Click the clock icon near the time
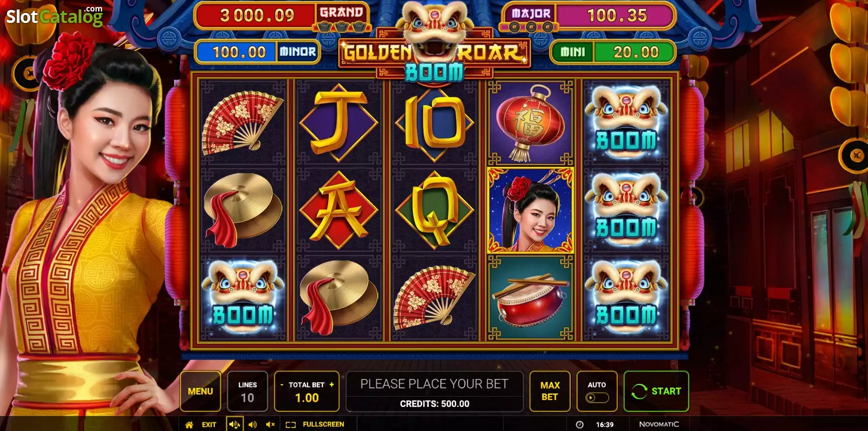 pyautogui.click(x=580, y=425)
